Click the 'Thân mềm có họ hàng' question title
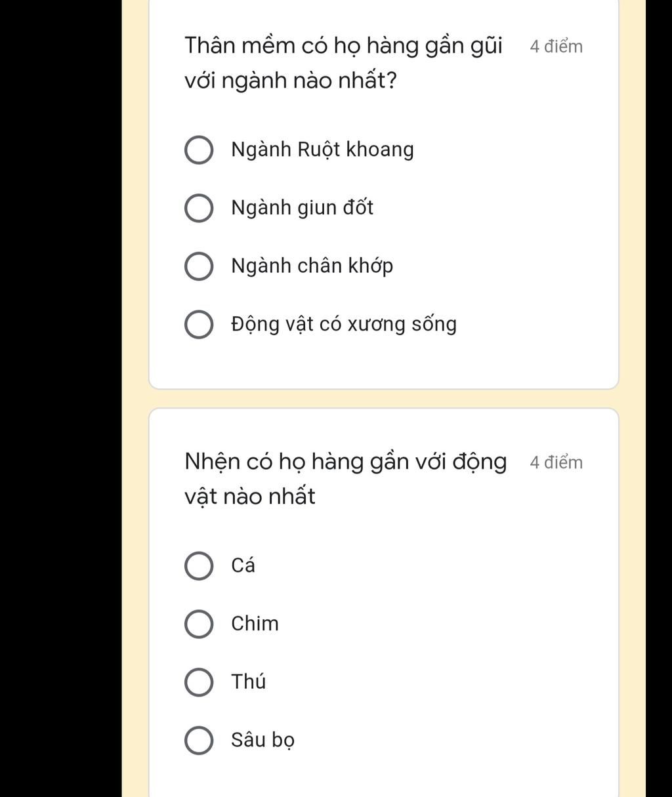The height and width of the screenshot is (797, 672). [343, 63]
